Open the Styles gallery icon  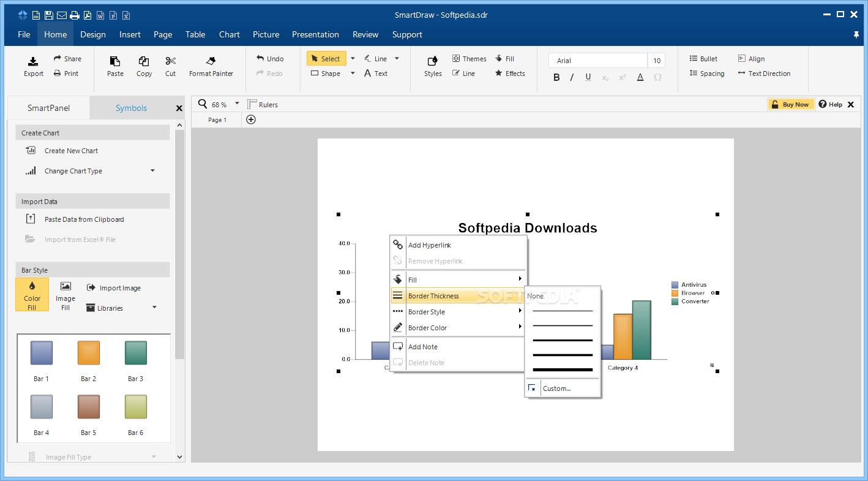pos(433,61)
